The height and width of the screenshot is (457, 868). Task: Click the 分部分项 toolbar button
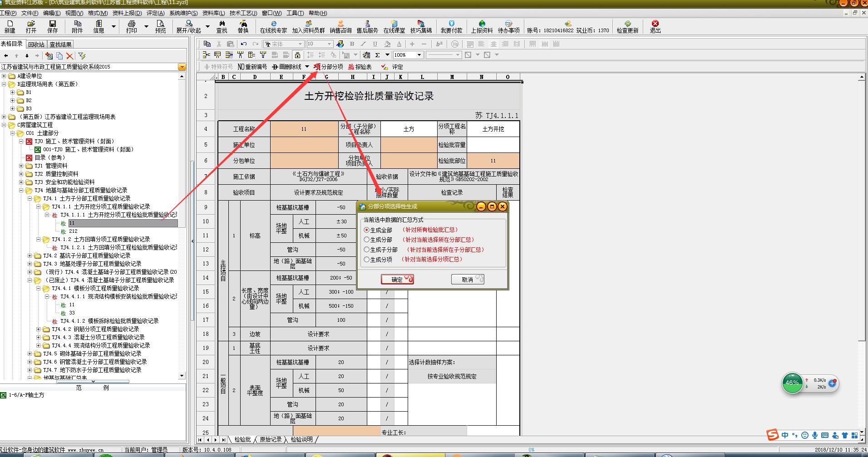pos(329,67)
